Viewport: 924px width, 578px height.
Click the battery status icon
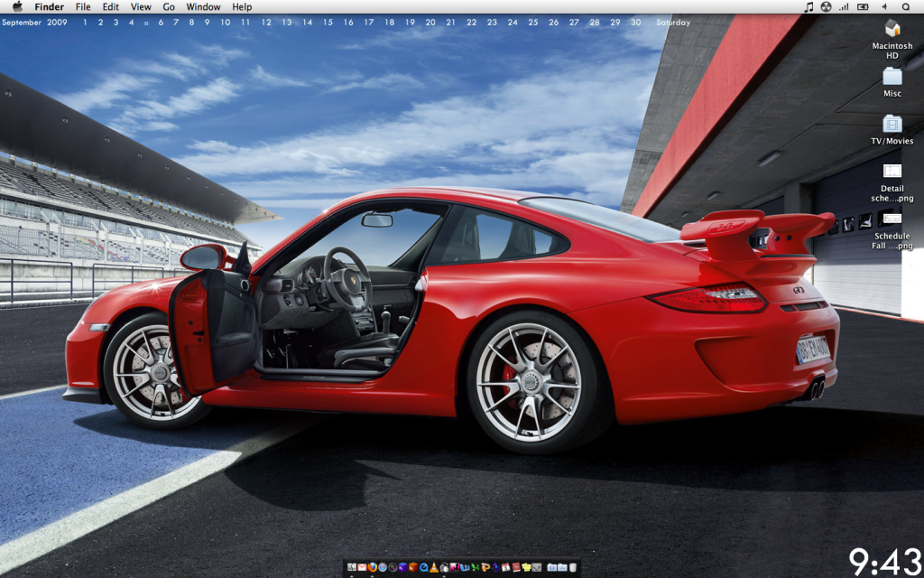[x=863, y=6]
